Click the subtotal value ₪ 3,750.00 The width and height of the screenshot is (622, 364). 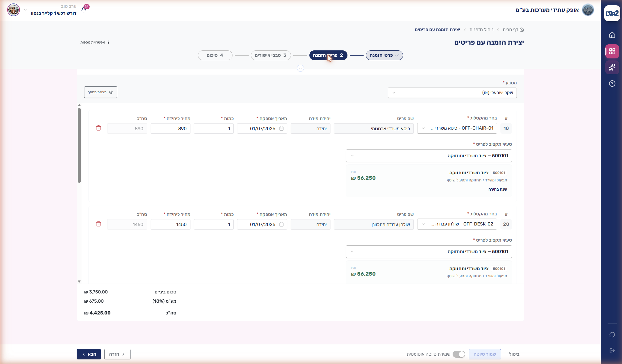point(96,292)
